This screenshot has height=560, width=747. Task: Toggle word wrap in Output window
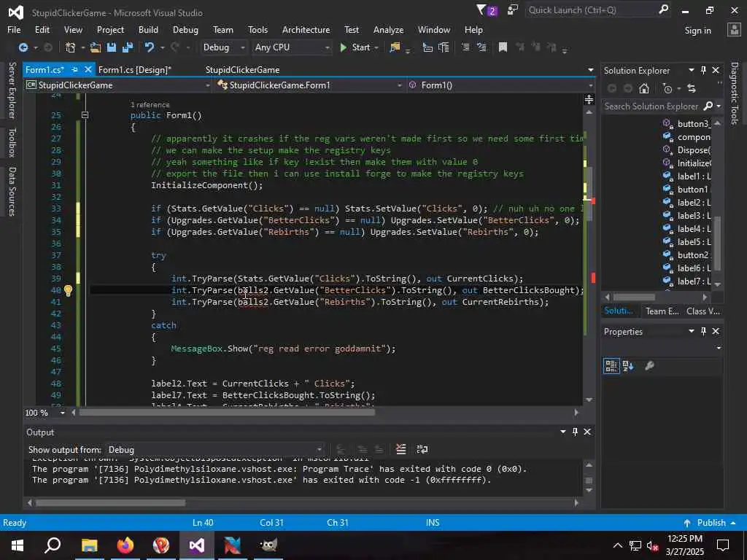pyautogui.click(x=422, y=449)
